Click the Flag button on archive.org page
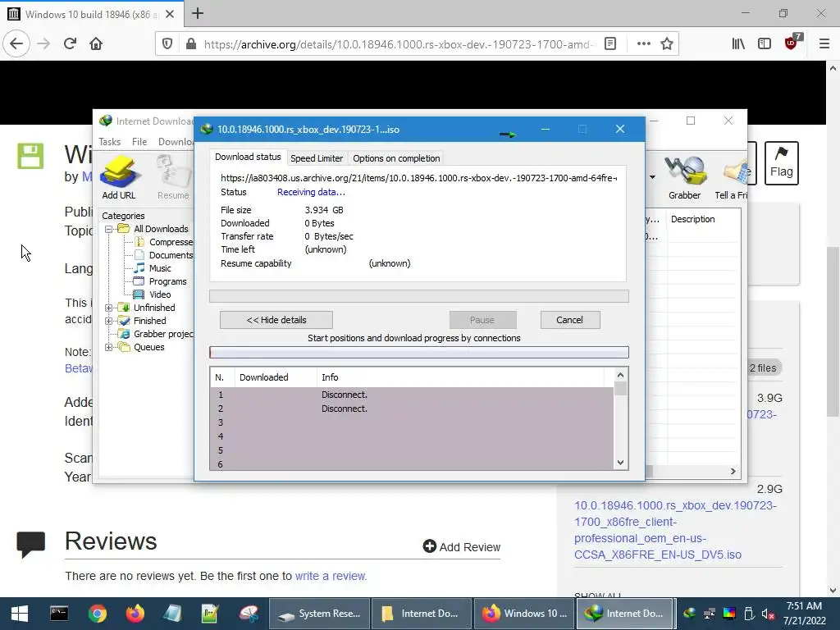 [x=781, y=163]
